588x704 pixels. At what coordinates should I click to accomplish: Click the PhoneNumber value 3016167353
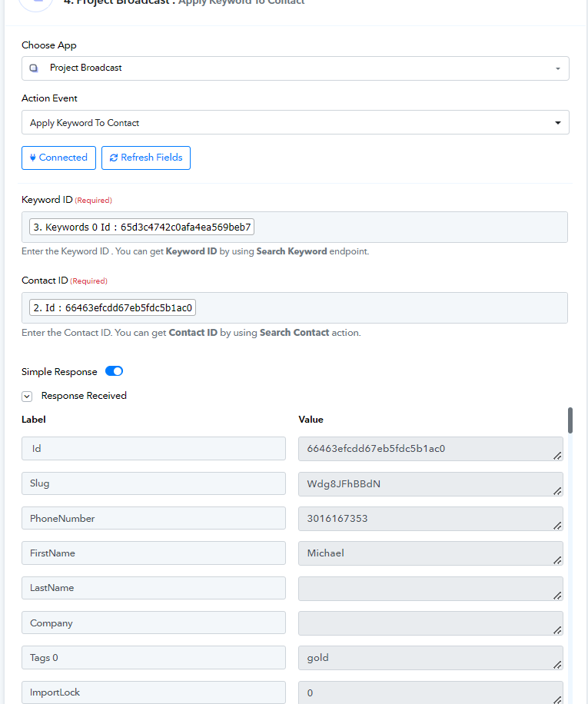pyautogui.click(x=430, y=519)
